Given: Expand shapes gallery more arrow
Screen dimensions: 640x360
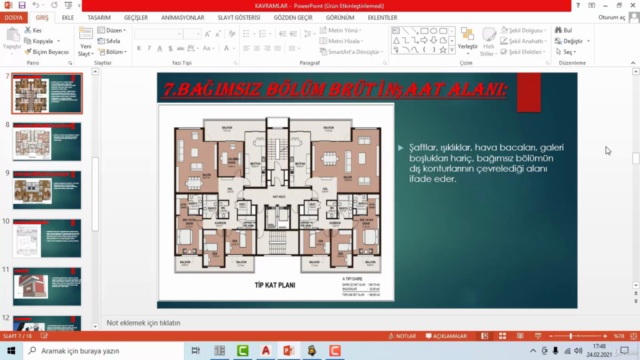Looking at the screenshot, I should click(x=452, y=50).
